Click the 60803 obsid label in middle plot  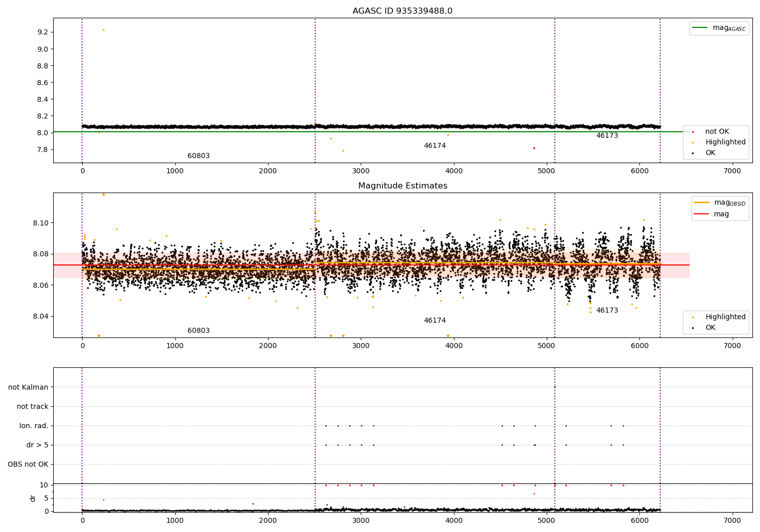199,331
